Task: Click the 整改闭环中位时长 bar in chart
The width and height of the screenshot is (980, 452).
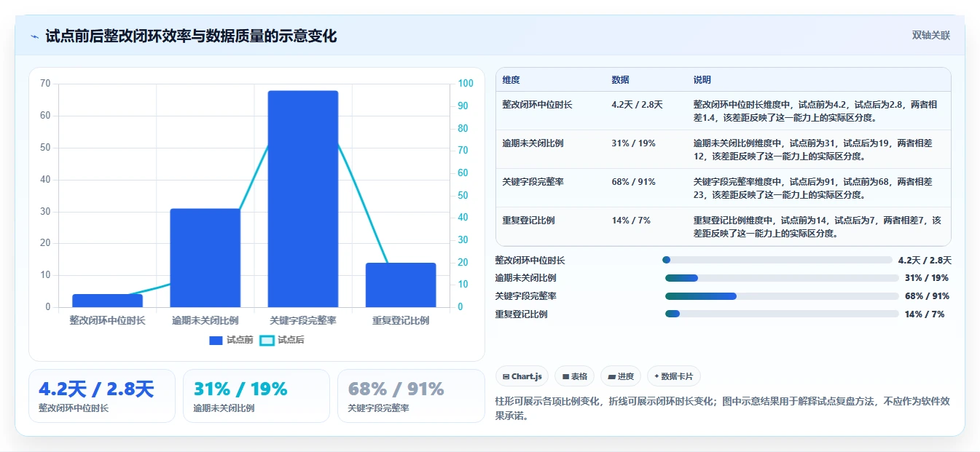Action: [x=108, y=301]
